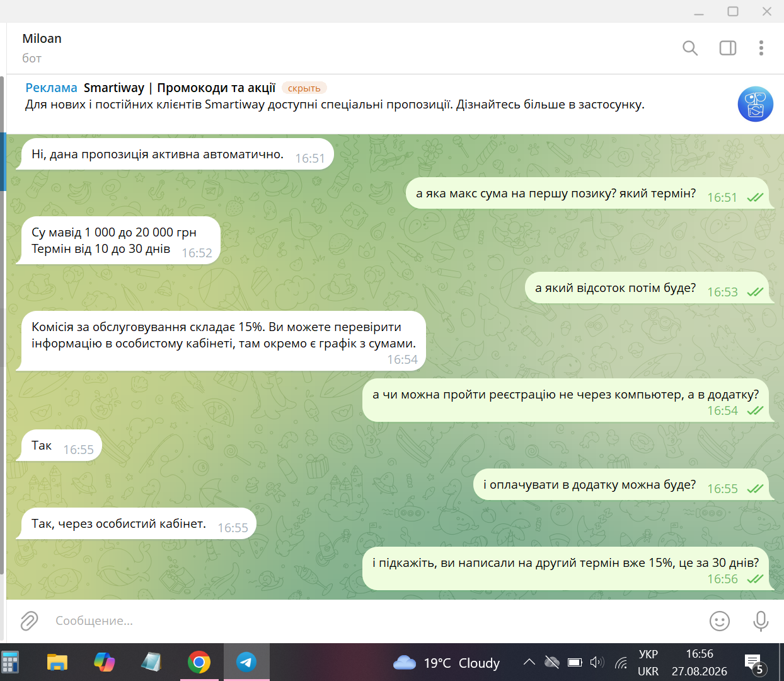The image size is (784, 681).
Task: Open the three-dot chat menu
Action: 761,48
